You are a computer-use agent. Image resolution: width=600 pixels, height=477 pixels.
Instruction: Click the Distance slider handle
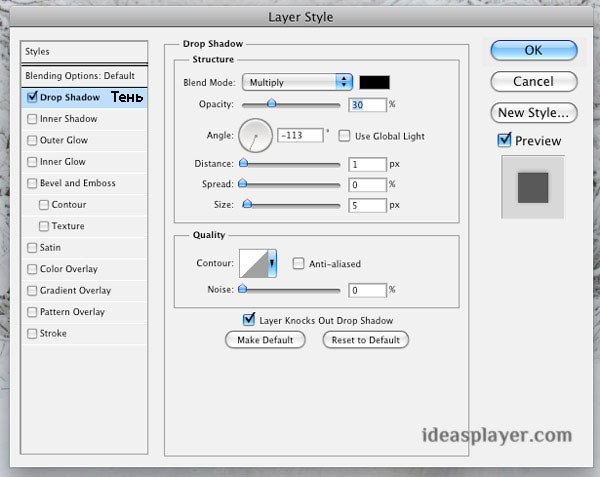pos(243,163)
